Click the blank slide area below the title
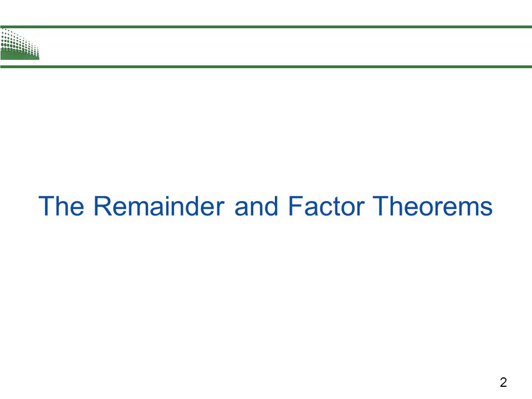This screenshot has height=399, width=532. click(266, 295)
